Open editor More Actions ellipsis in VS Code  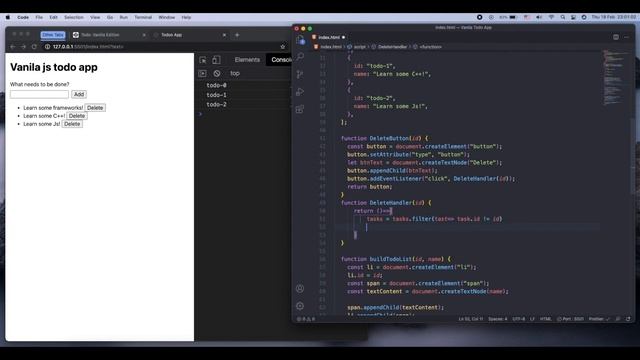(x=627, y=37)
